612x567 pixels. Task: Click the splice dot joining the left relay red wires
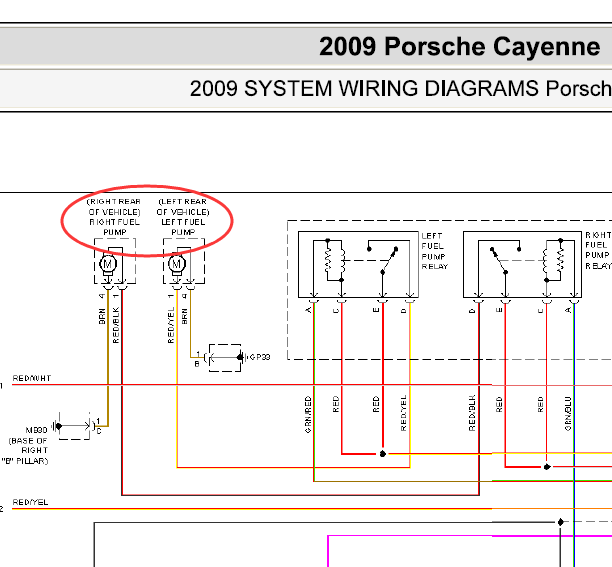click(x=383, y=454)
